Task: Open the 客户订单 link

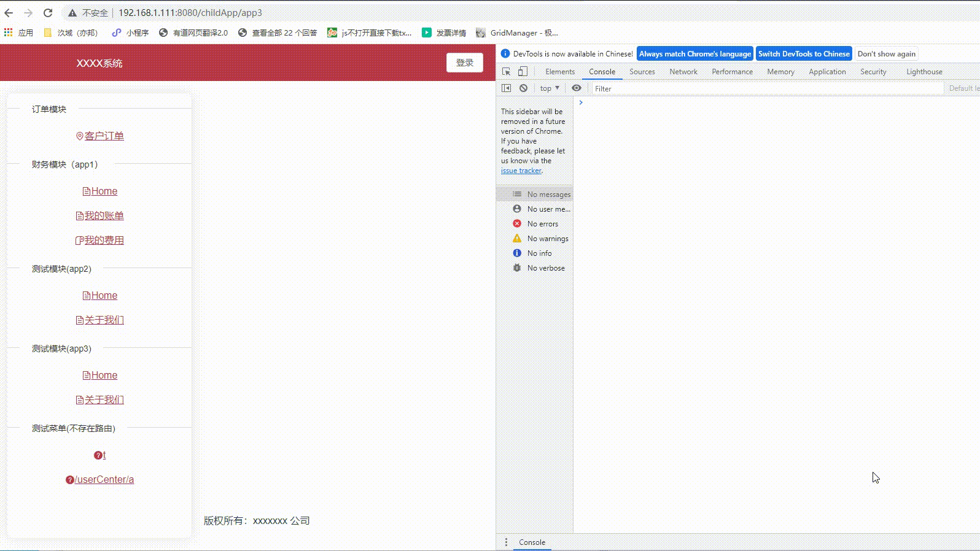Action: tap(100, 136)
